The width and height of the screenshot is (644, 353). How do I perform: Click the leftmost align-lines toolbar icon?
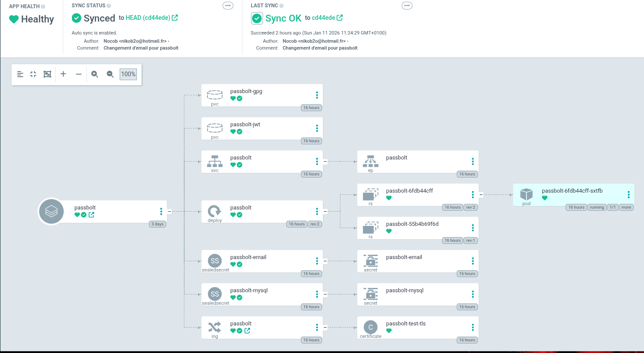[x=20, y=74]
